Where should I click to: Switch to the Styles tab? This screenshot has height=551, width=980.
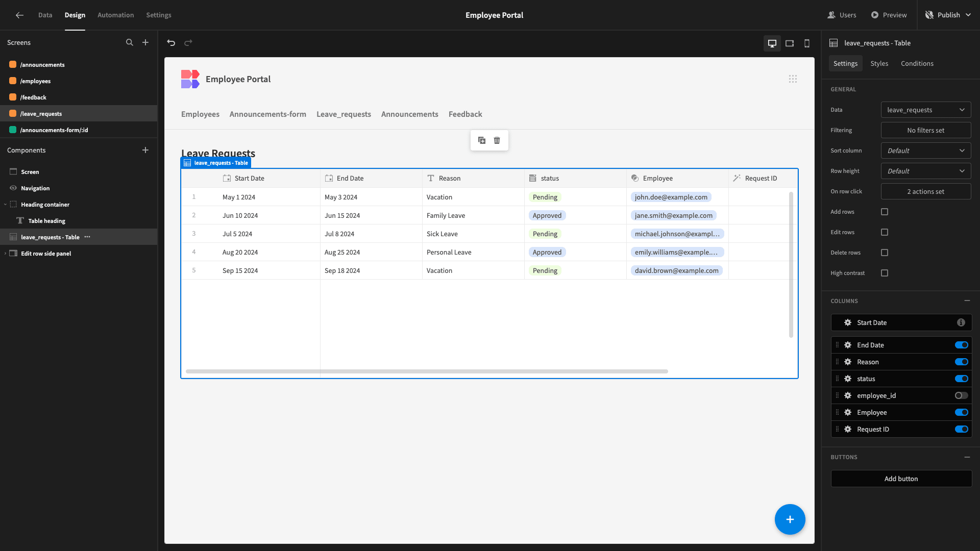pos(879,63)
